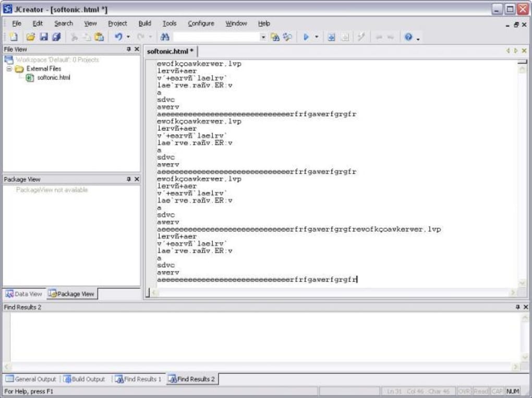Run the program with the blue play arrow
Image resolution: width=532 pixels, height=398 pixels.
306,36
